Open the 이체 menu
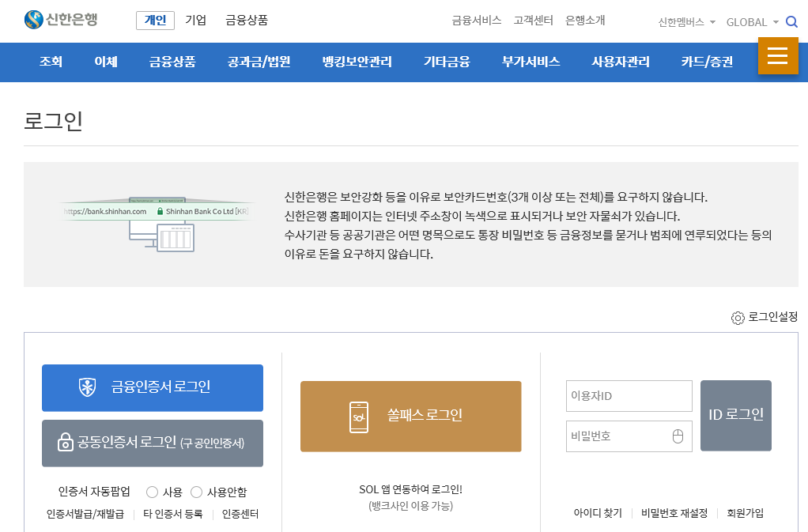 pyautogui.click(x=106, y=62)
